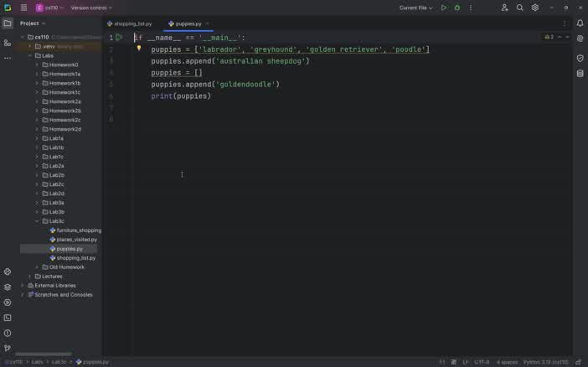Screen dimensions: 588x367
Task: Open the Git tool window
Action: (x=8, y=348)
